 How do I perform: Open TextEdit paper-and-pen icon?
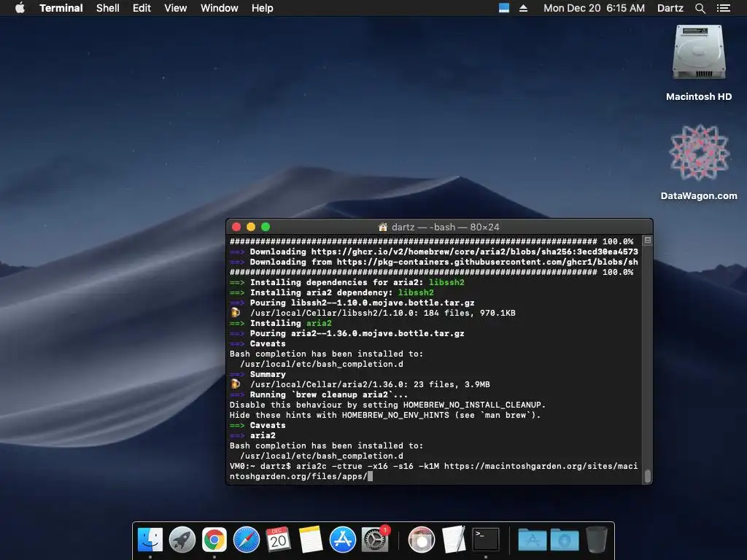pyautogui.click(x=454, y=540)
